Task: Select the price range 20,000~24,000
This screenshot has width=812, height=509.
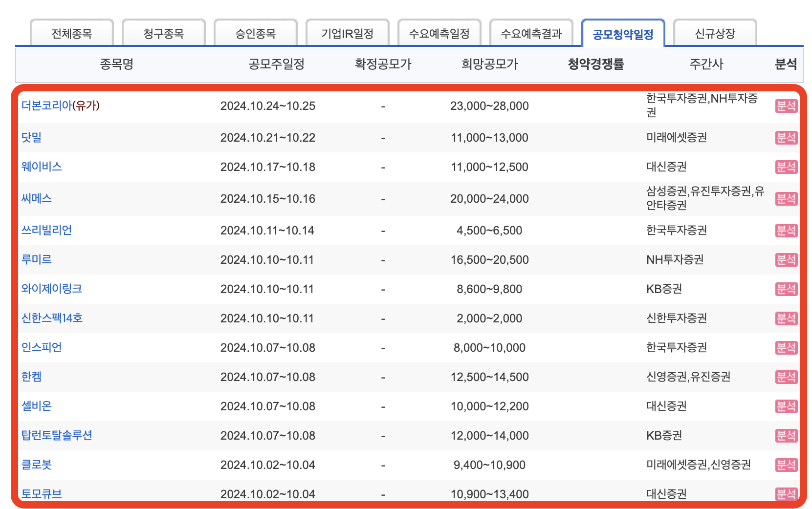Action: point(489,199)
